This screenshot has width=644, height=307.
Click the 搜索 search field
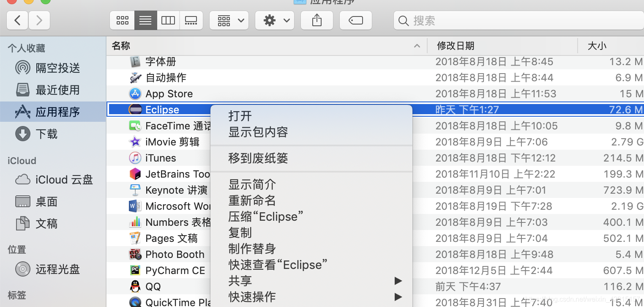point(518,20)
